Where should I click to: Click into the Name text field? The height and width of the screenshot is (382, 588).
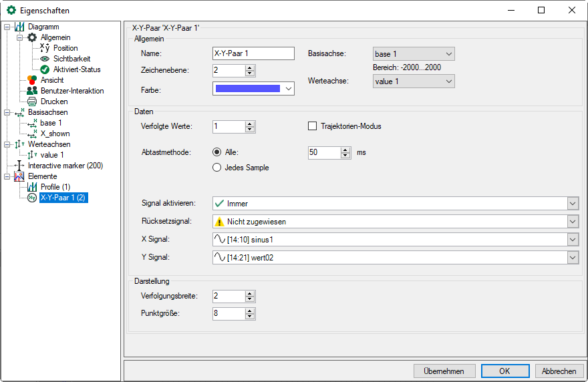pyautogui.click(x=253, y=53)
